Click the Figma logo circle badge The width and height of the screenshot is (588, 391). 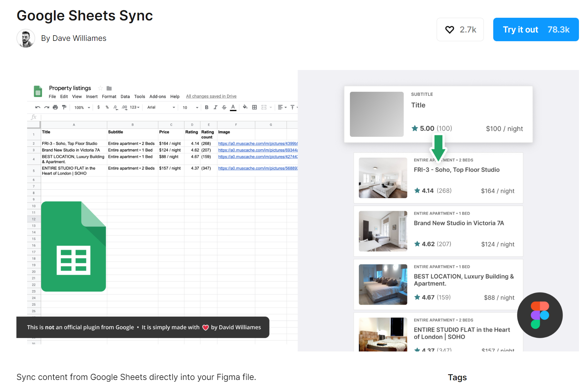pos(540,315)
